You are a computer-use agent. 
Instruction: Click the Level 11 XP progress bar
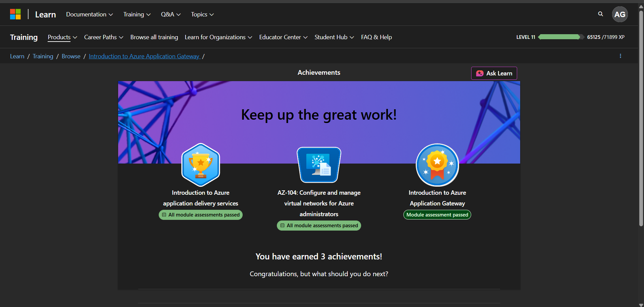pyautogui.click(x=561, y=37)
